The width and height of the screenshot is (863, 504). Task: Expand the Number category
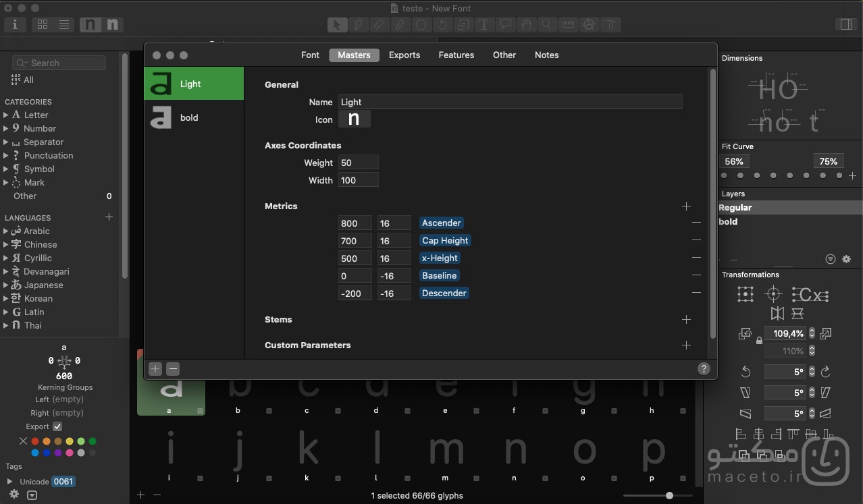6,128
